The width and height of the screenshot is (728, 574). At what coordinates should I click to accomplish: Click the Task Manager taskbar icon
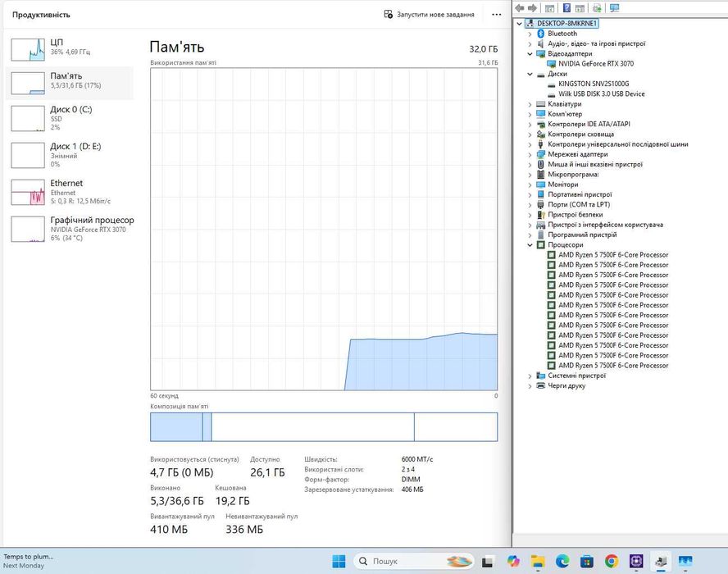(x=685, y=562)
